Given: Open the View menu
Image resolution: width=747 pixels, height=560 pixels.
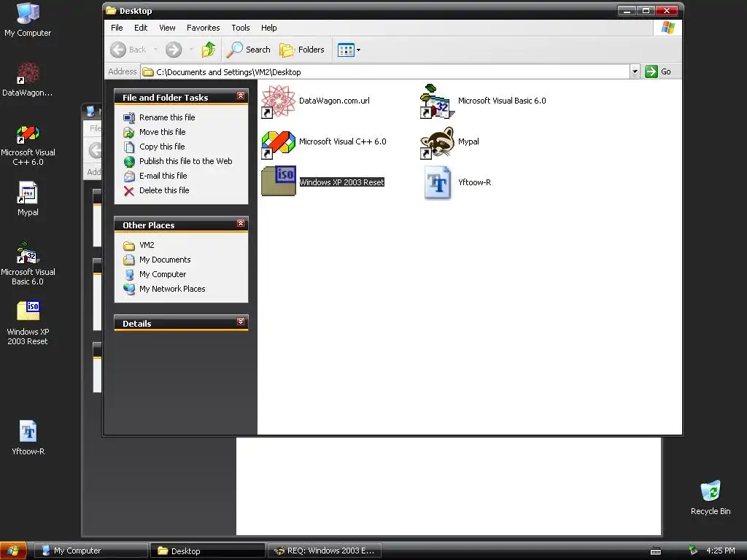Looking at the screenshot, I should click(167, 28).
